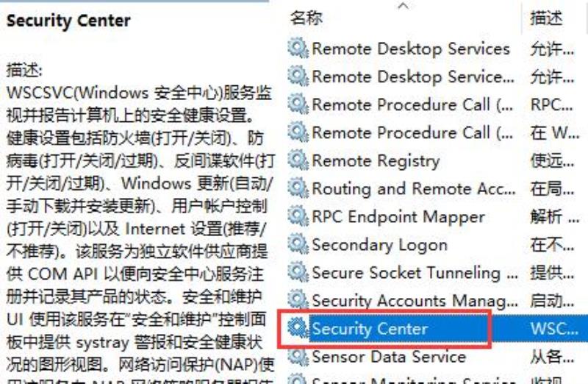Click the gear icon beside Sensor Data Service
588x384 pixels.
[298, 356]
